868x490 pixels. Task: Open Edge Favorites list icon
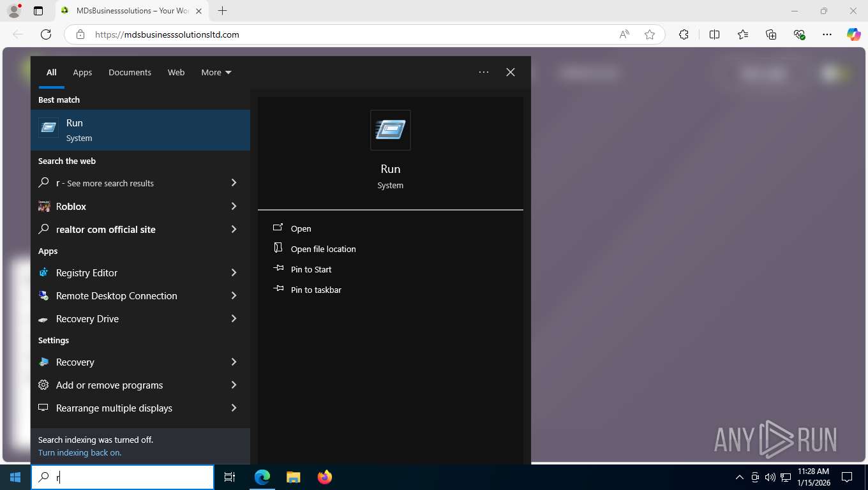click(743, 34)
